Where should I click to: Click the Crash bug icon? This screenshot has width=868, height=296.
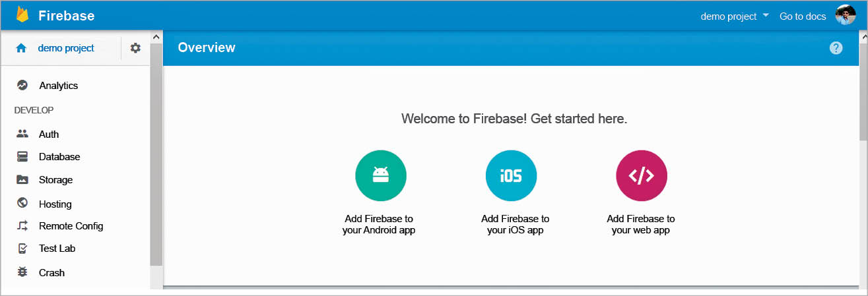[x=22, y=272]
